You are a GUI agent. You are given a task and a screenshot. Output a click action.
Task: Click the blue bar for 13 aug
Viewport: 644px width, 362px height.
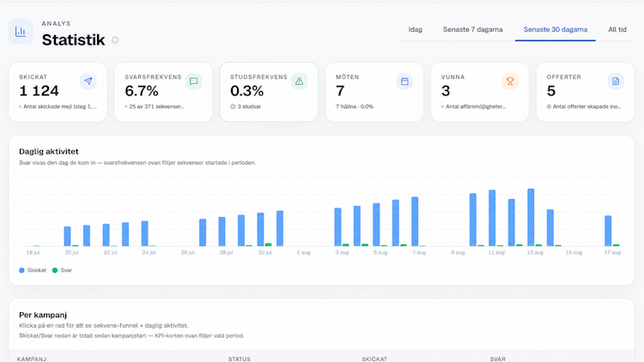531,218
